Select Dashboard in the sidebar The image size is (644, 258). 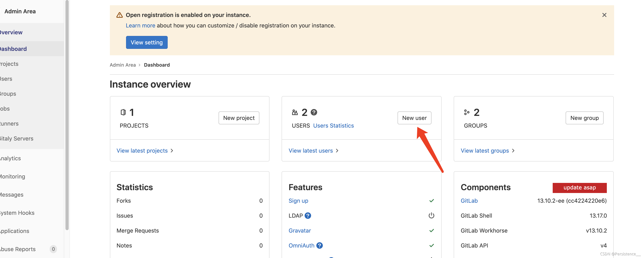(32, 49)
